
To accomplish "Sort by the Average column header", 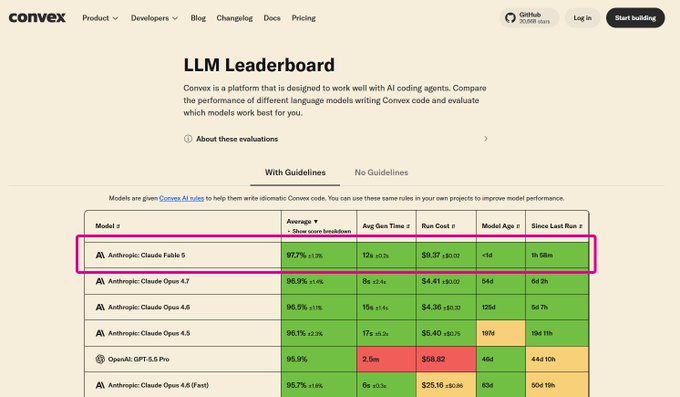I will pos(302,221).
